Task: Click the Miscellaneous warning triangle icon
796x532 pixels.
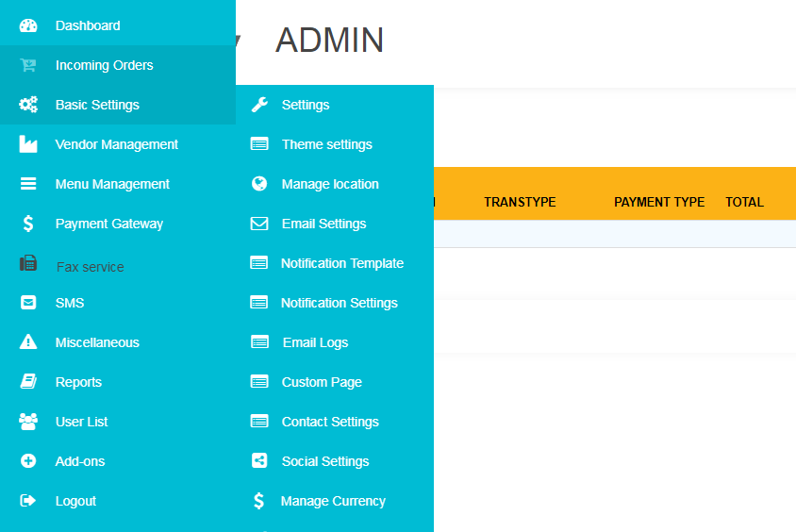Action: (x=28, y=342)
